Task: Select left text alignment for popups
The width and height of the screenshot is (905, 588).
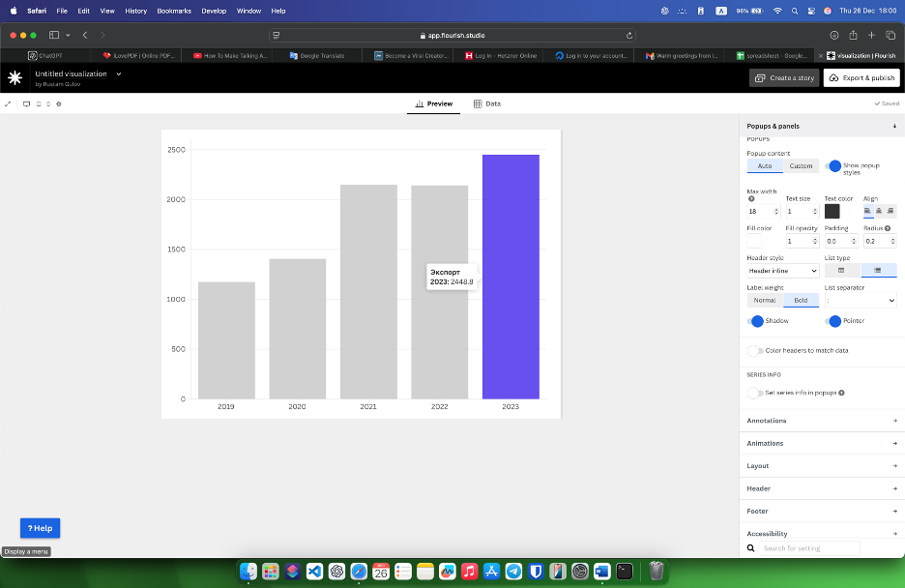Action: tap(867, 211)
